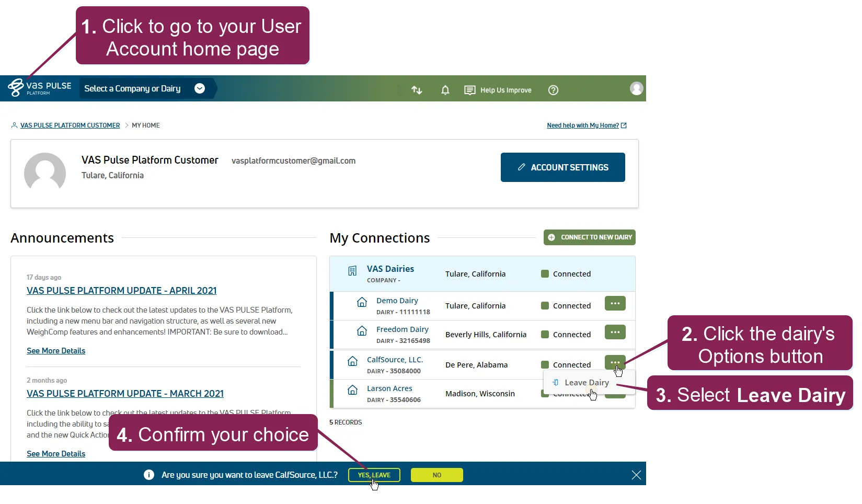Go to VAS PULSE PLATFORM CUSTOMER breadcrumb
This screenshot has width=862, height=504.
click(70, 125)
